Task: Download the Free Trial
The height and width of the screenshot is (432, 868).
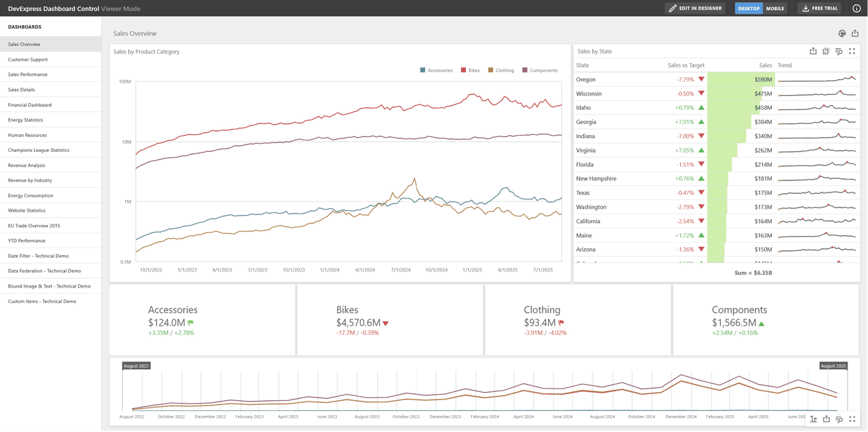Action: point(820,8)
